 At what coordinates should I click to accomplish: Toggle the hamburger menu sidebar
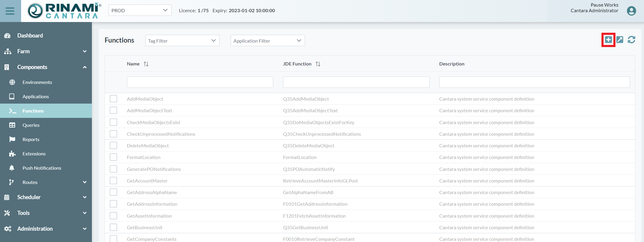coord(10,11)
